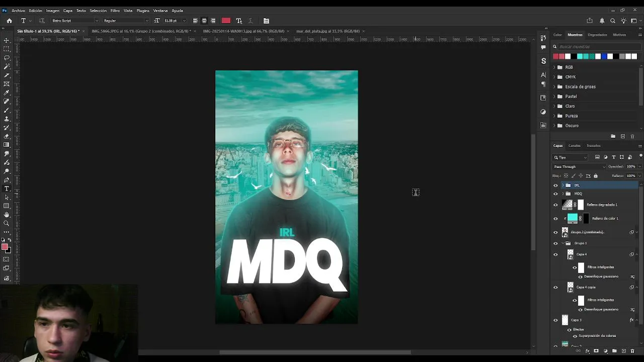Select the Clone Stamp tool
Viewport: 644px width, 362px height.
(x=7, y=119)
